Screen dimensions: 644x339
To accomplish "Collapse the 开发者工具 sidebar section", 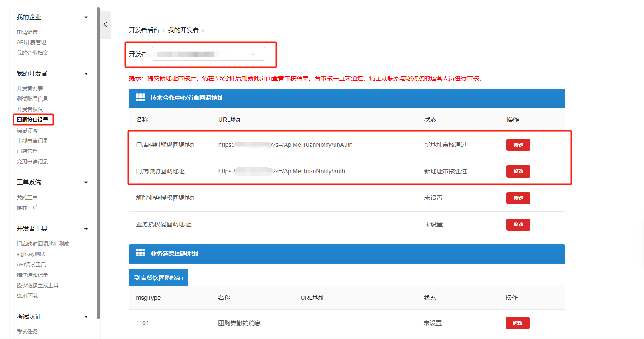I will 86,229.
